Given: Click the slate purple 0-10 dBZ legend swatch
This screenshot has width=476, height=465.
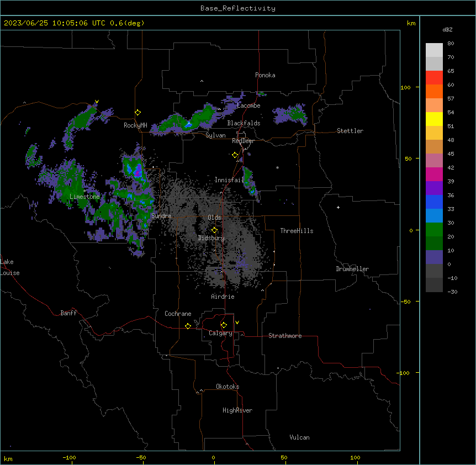Looking at the screenshot, I should pyautogui.click(x=434, y=257).
